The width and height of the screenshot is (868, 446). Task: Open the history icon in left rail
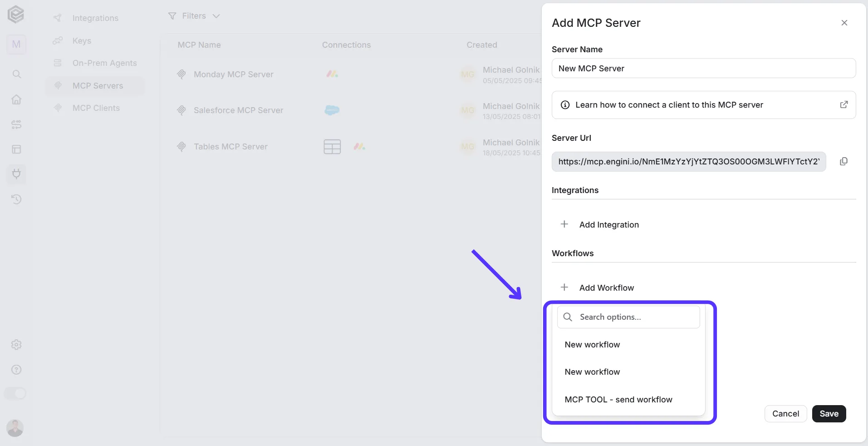pyautogui.click(x=16, y=199)
